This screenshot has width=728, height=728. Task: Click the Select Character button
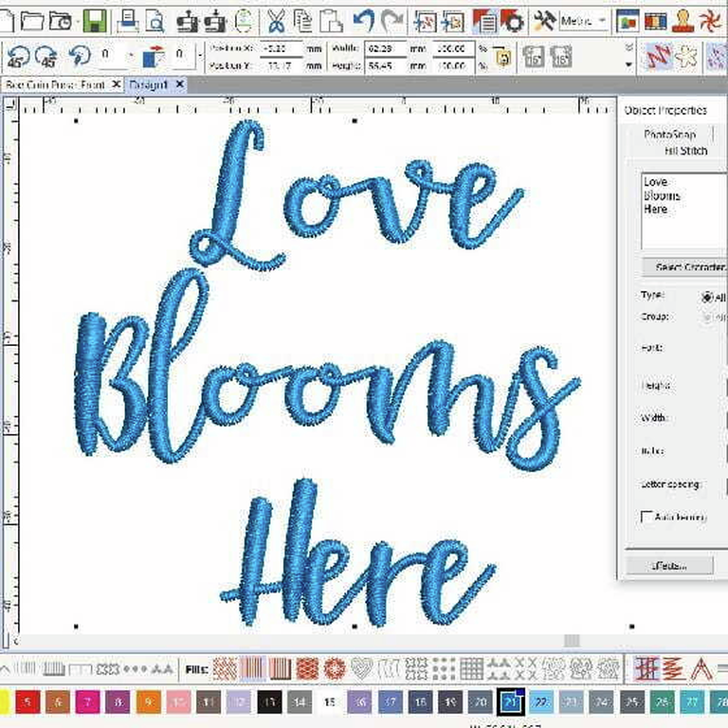pyautogui.click(x=684, y=267)
